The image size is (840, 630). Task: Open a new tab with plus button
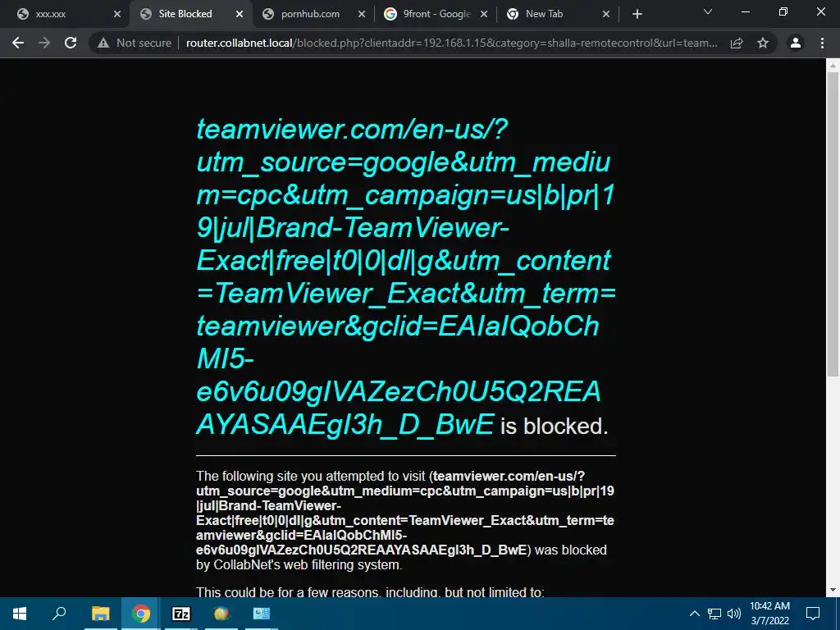tap(637, 14)
